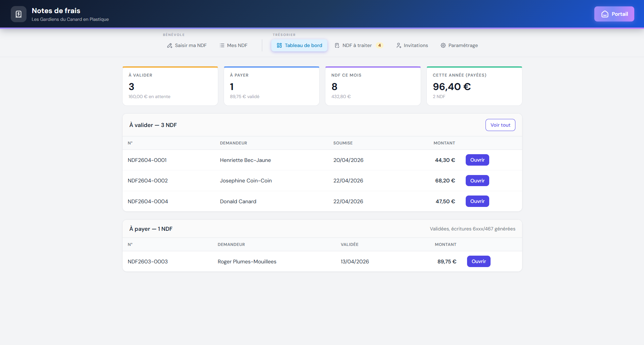Open expense report NDF2604-0001 of Henriette Bec-Jaune
644x345 pixels.
point(477,160)
